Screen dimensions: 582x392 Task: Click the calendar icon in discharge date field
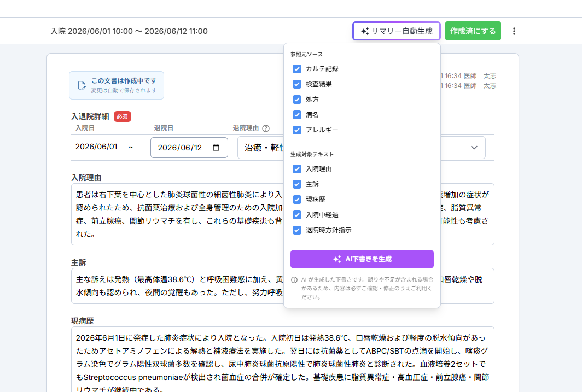click(216, 148)
